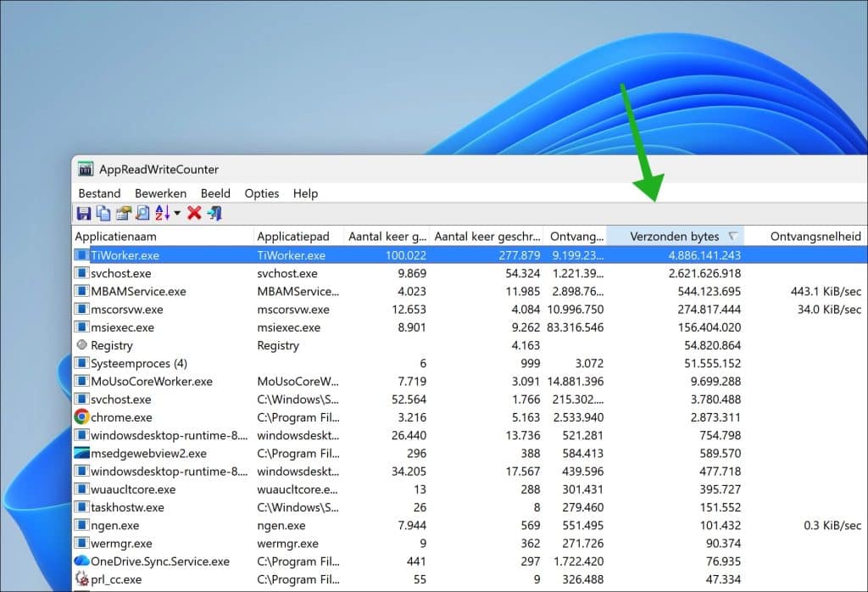This screenshot has width=868, height=592.
Task: Click the AppReadWriteCounter title bar icon
Action: point(86,169)
